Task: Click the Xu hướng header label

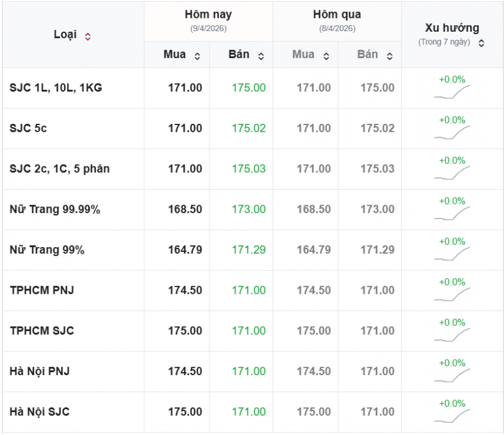Action: 452,28
